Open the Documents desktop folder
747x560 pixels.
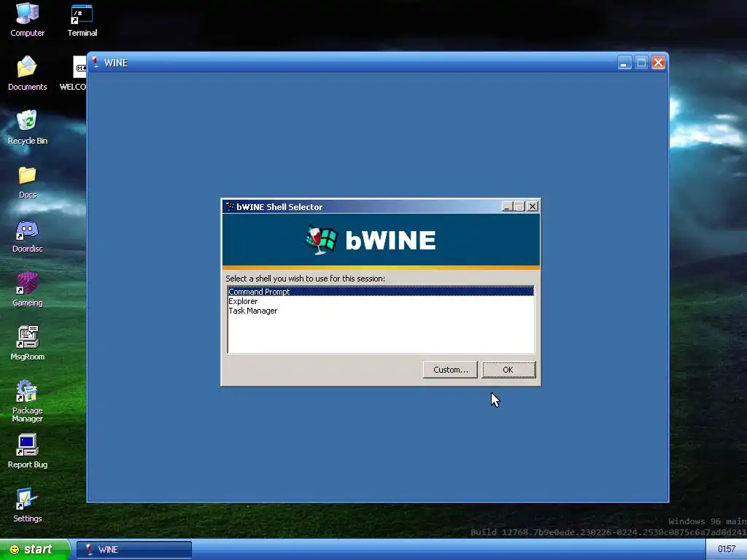[x=27, y=74]
